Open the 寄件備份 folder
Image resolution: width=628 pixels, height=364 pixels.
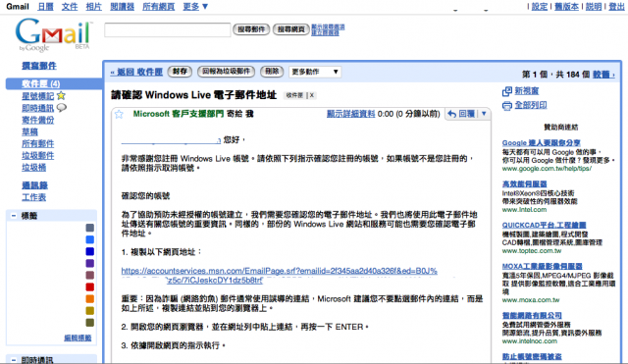(37, 120)
